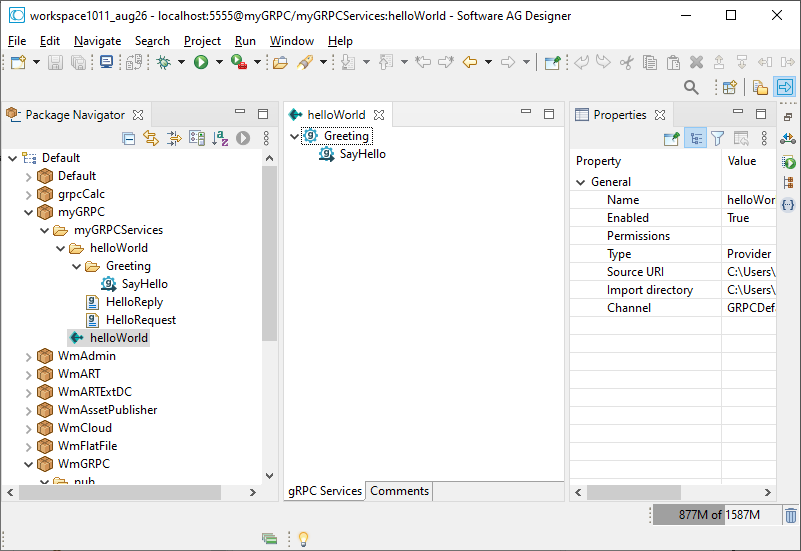Viewport: 801px width, 551px height.
Task: Select HelloRequest document in the tree
Action: [x=140, y=320]
